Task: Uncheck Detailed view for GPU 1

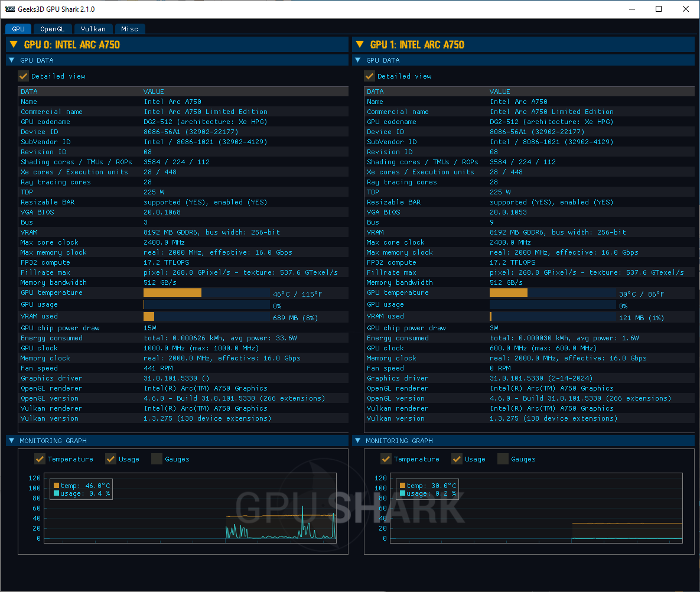Action: (x=369, y=76)
